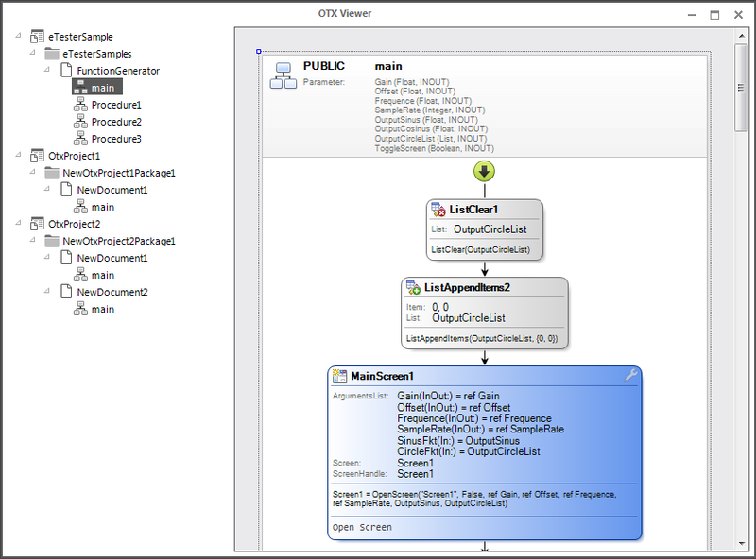Maximize the OTX Viewer window
The height and width of the screenshot is (559, 756).
click(715, 15)
